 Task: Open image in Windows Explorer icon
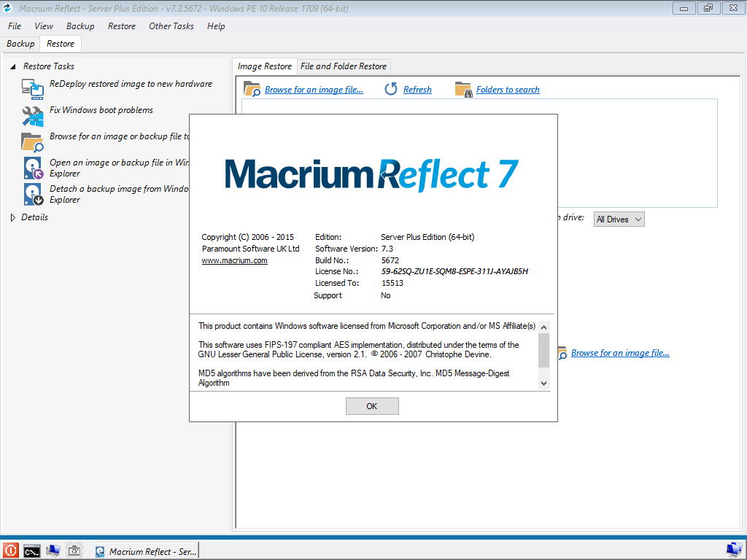click(33, 168)
